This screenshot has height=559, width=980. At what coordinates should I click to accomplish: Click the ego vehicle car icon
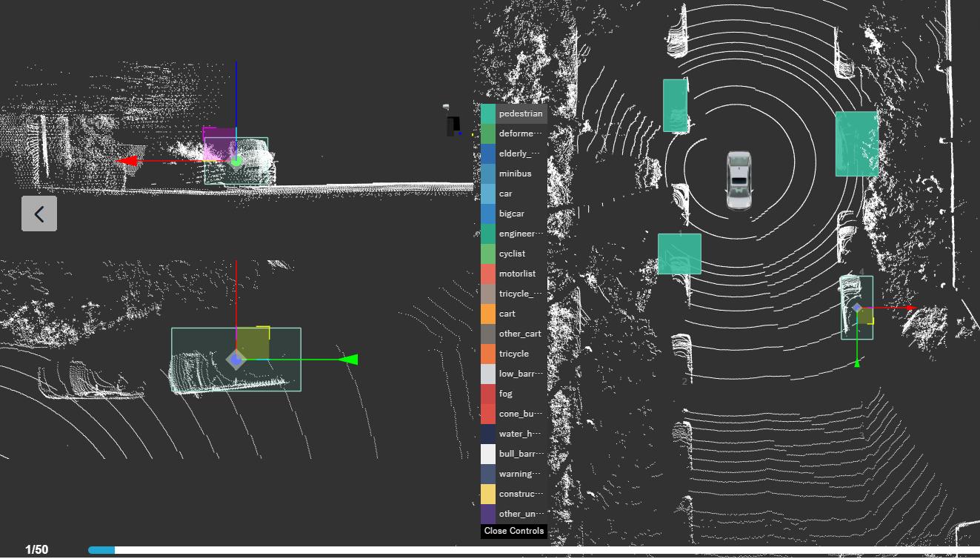point(739,180)
